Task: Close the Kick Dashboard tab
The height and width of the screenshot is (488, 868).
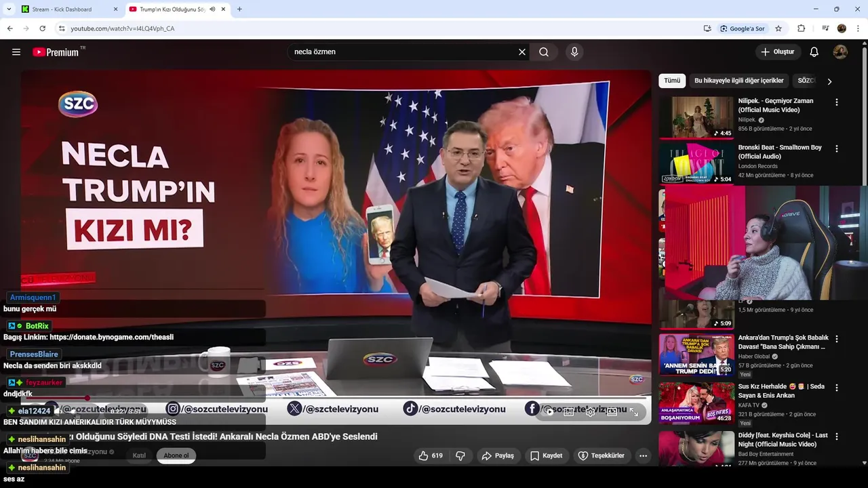Action: coord(115,9)
